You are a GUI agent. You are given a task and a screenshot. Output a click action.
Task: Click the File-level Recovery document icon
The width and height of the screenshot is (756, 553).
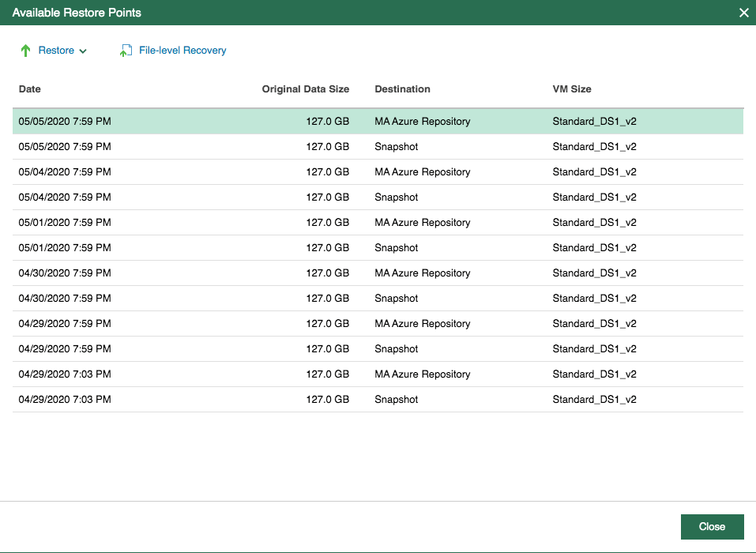[x=126, y=51]
